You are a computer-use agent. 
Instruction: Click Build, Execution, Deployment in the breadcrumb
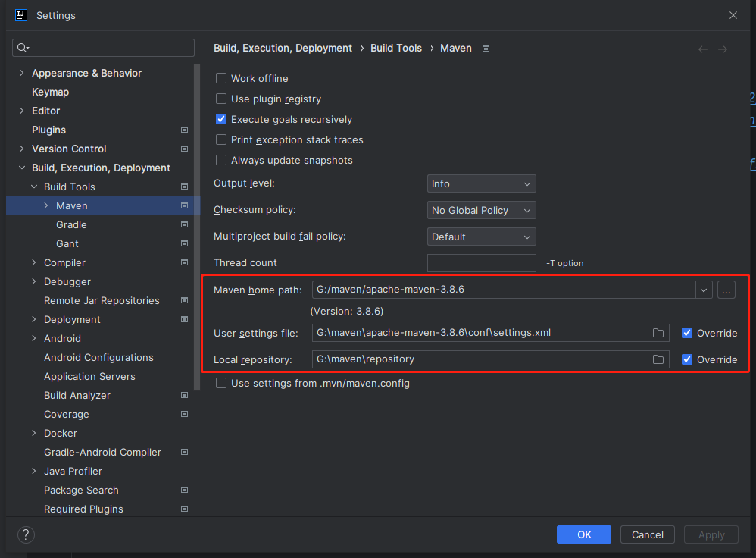point(283,49)
